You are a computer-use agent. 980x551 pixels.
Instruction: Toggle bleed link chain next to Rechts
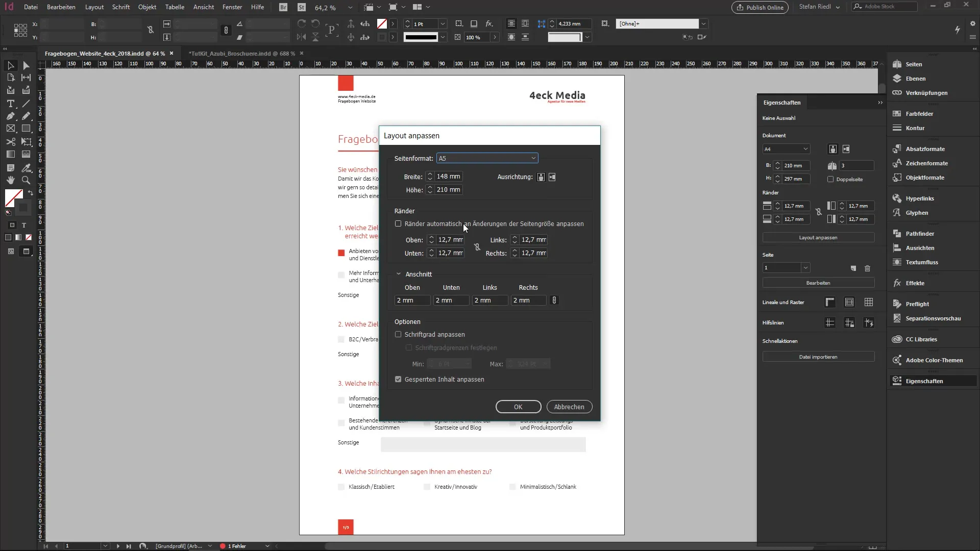pyautogui.click(x=554, y=300)
